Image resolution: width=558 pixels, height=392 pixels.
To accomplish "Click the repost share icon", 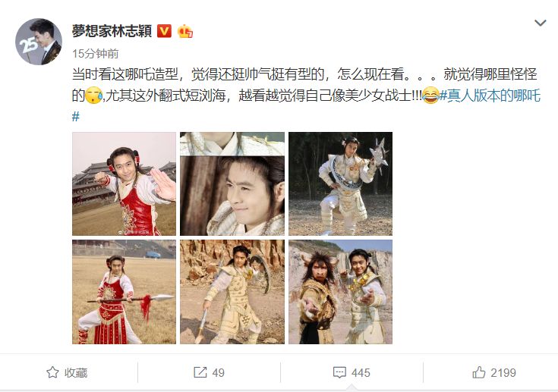I will 200,372.
